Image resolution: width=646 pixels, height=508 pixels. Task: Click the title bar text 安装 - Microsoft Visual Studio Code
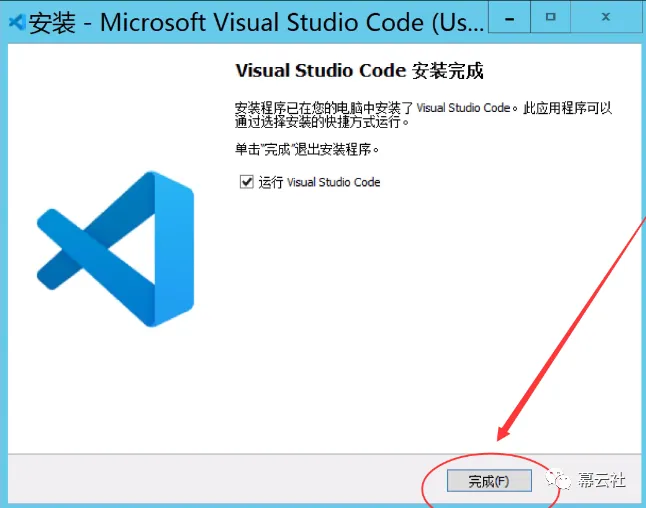(256, 22)
